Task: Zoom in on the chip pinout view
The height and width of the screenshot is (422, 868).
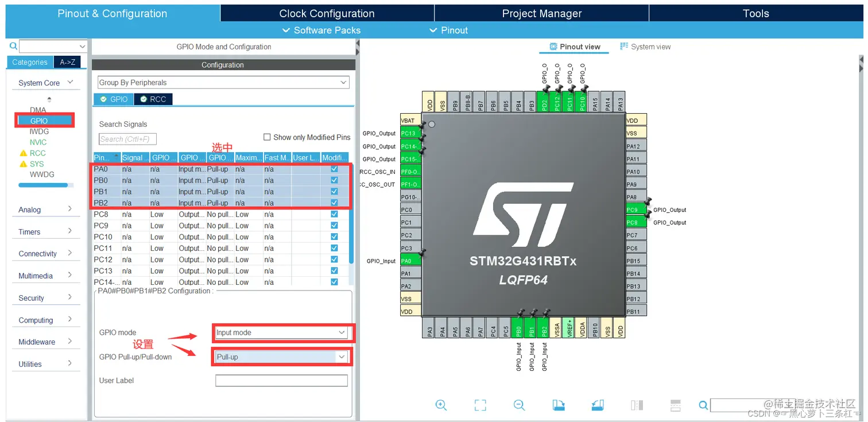Action: point(441,405)
